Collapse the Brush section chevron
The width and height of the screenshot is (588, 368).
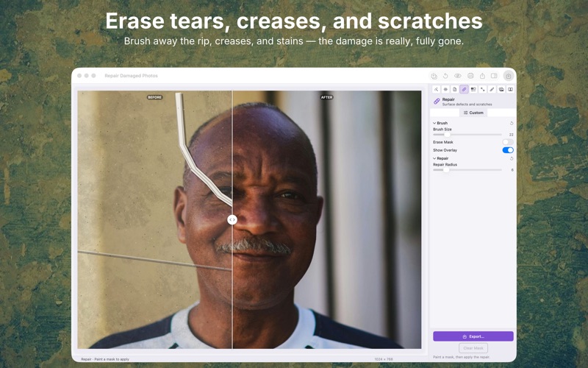coord(434,123)
